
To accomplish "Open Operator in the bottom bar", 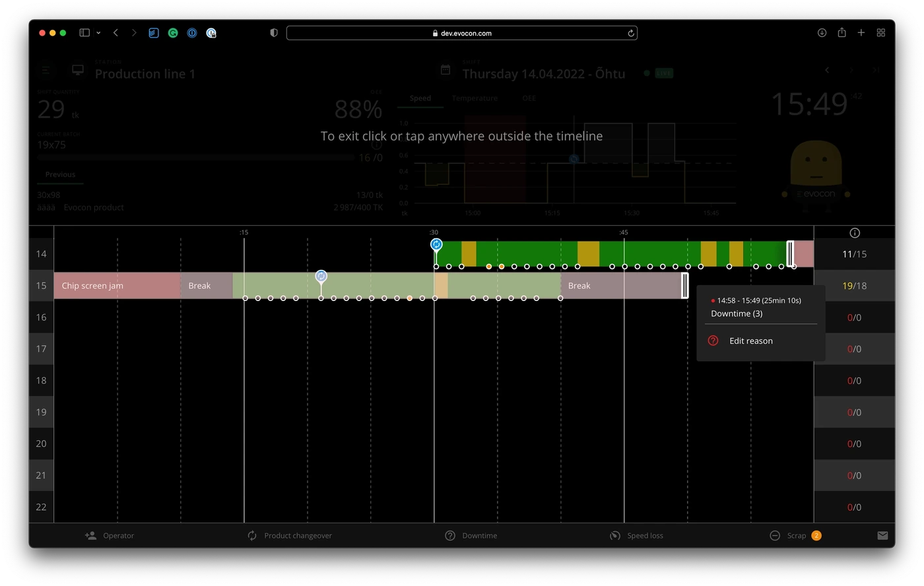I will click(x=110, y=536).
